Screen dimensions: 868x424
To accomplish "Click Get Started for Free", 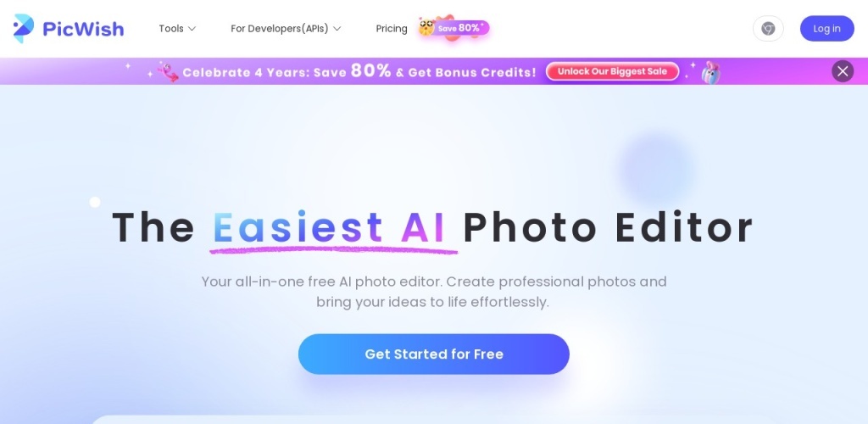I will pyautogui.click(x=433, y=354).
